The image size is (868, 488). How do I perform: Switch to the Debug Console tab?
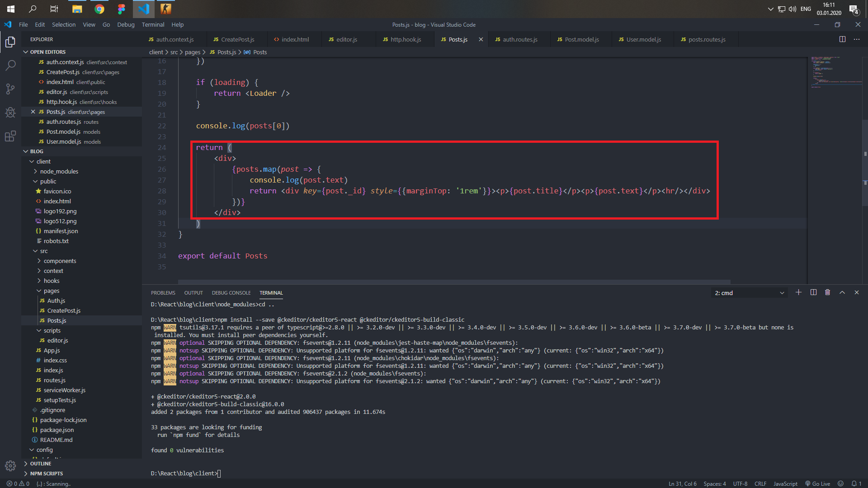pyautogui.click(x=231, y=293)
